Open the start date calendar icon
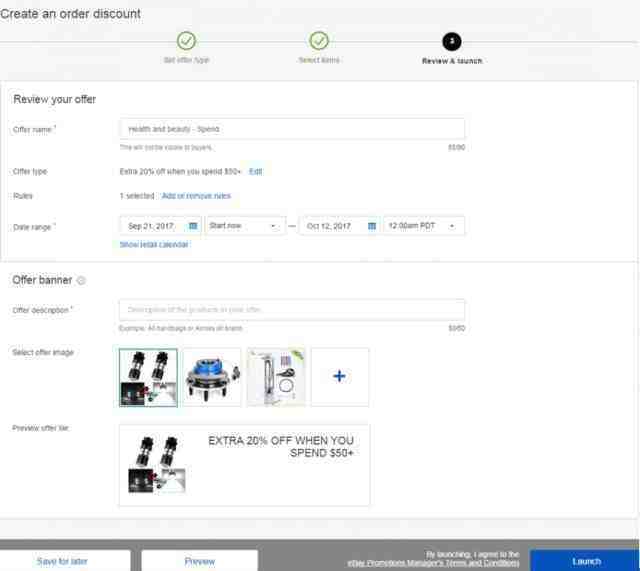640x571 pixels. click(193, 226)
